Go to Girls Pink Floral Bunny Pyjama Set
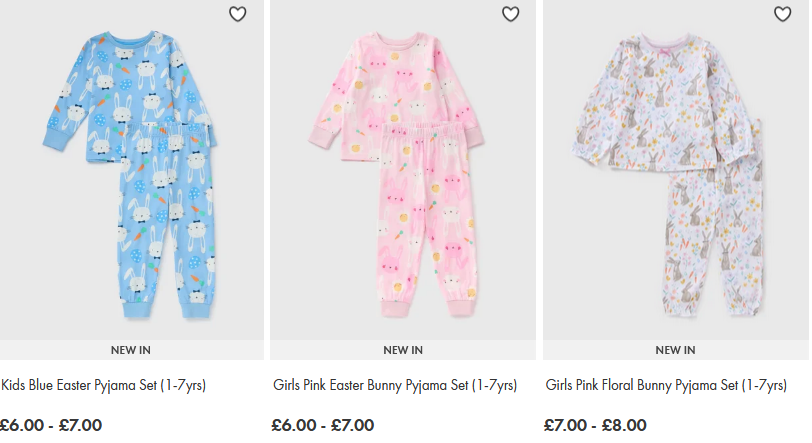The width and height of the screenshot is (812, 443). pos(666,385)
